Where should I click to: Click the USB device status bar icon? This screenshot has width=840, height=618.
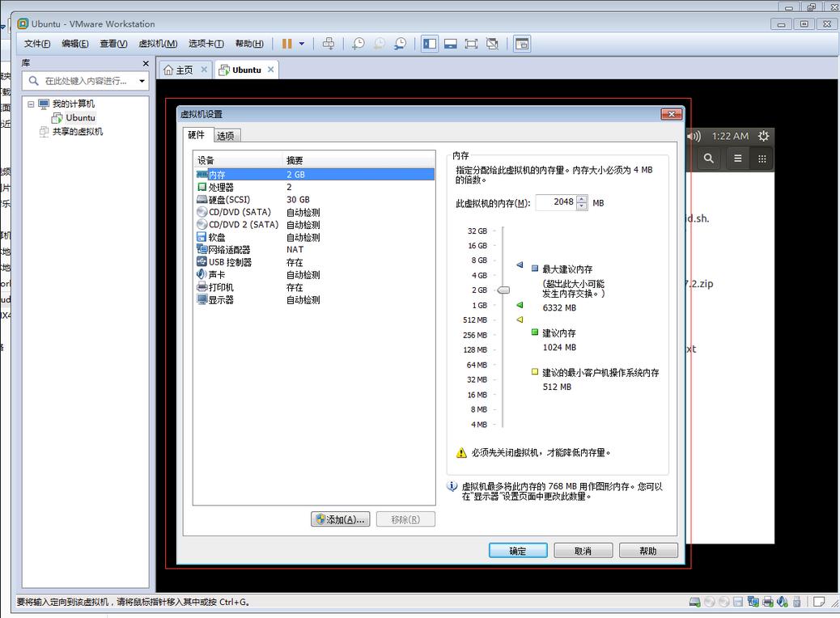(x=796, y=602)
